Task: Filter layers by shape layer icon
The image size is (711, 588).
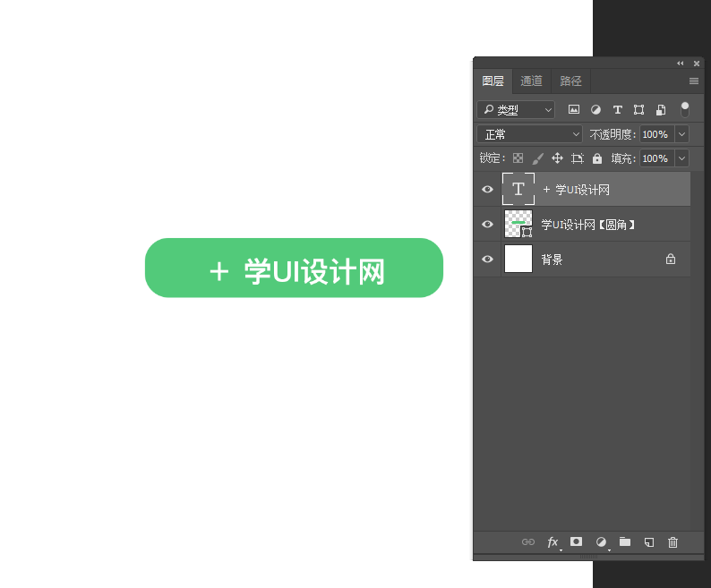Action: pos(638,109)
